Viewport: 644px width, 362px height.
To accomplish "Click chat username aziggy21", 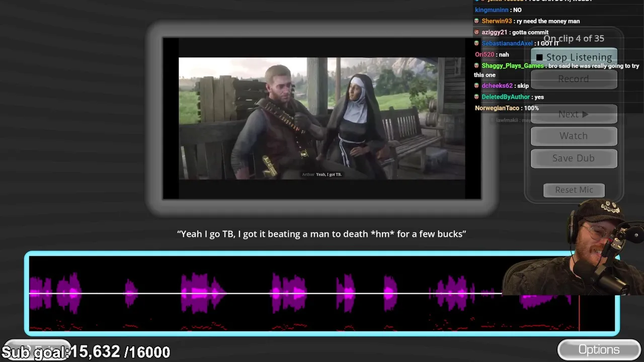I will click(494, 32).
